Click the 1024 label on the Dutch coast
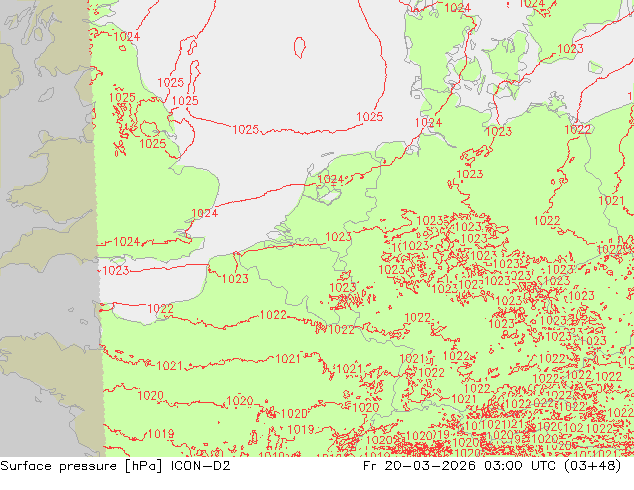Viewport: 634px width, 490px height. coord(331,179)
